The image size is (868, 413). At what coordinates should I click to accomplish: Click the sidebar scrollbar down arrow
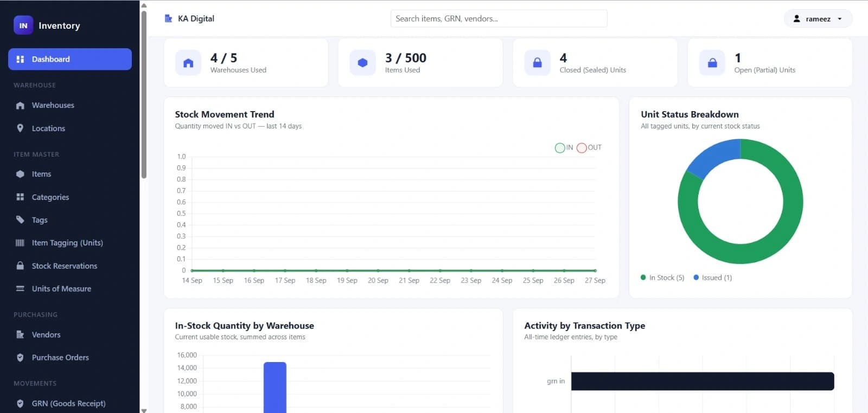[x=144, y=410]
